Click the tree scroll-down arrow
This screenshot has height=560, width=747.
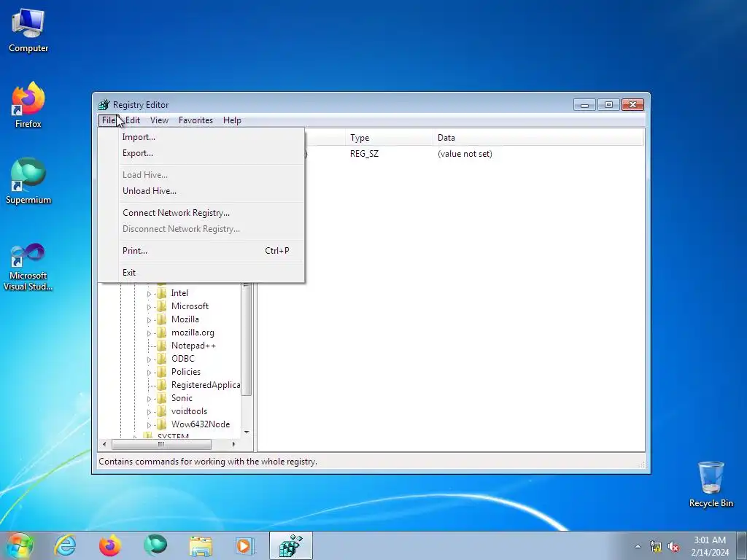click(247, 432)
